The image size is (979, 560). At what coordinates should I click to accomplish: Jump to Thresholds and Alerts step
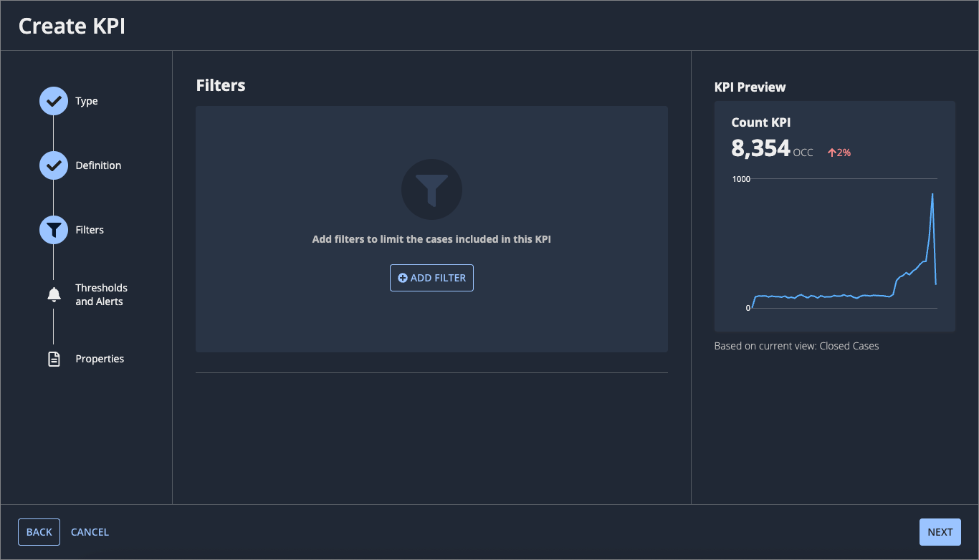coord(101,294)
